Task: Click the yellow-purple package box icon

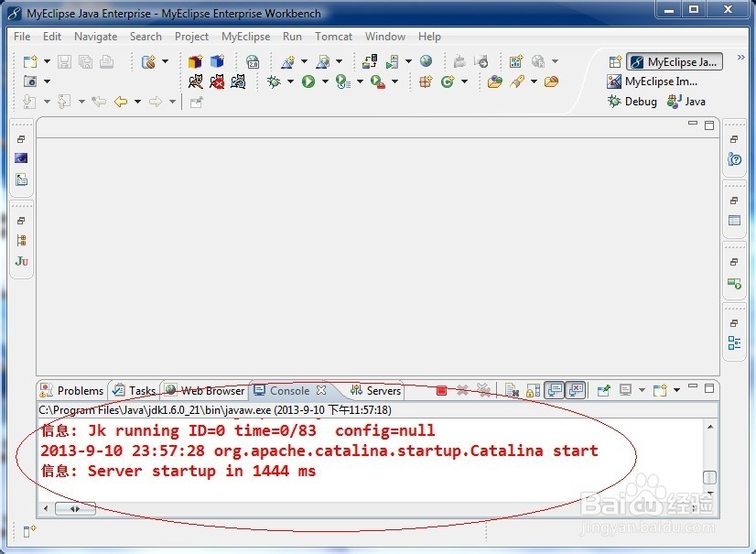Action: coord(195,61)
